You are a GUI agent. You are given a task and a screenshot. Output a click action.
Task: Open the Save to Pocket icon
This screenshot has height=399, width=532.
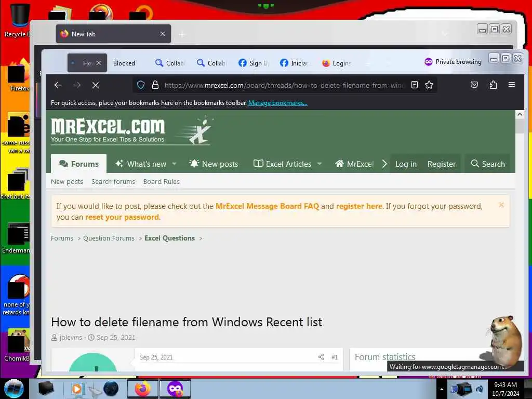474,85
